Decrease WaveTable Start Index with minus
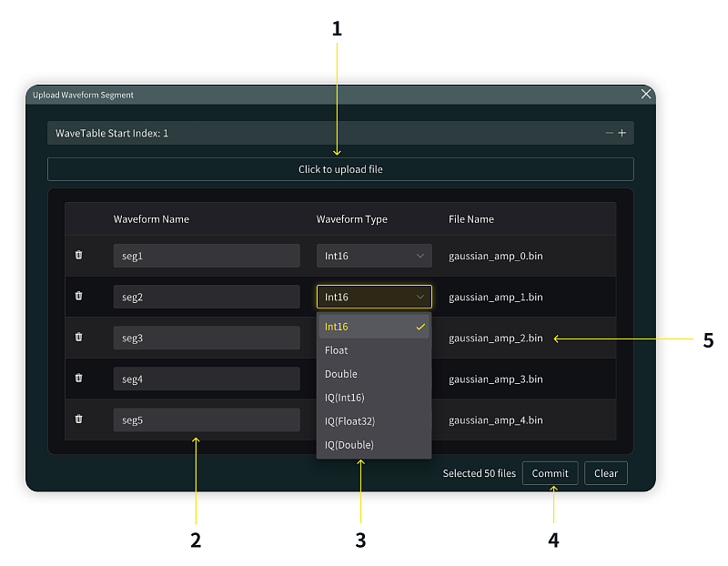The height and width of the screenshot is (566, 728). click(x=610, y=134)
